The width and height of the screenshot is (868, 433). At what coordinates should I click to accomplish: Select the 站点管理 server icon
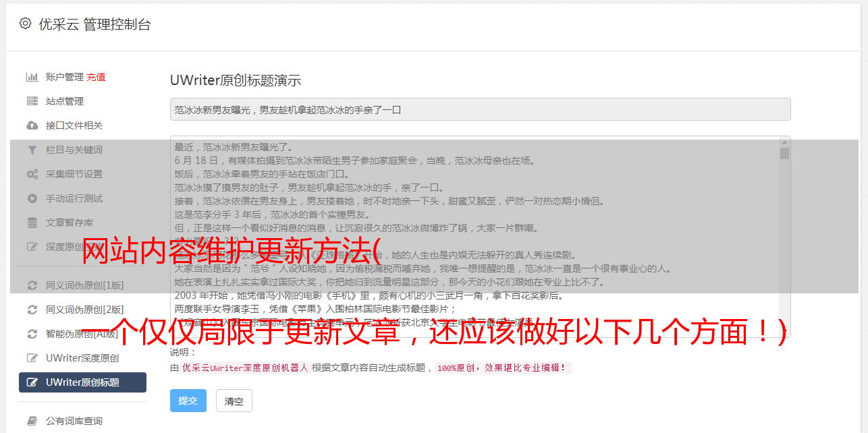(32, 101)
